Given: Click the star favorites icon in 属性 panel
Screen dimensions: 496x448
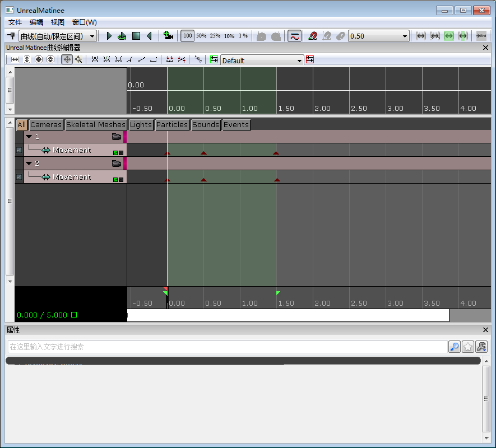Looking at the screenshot, I should (468, 347).
